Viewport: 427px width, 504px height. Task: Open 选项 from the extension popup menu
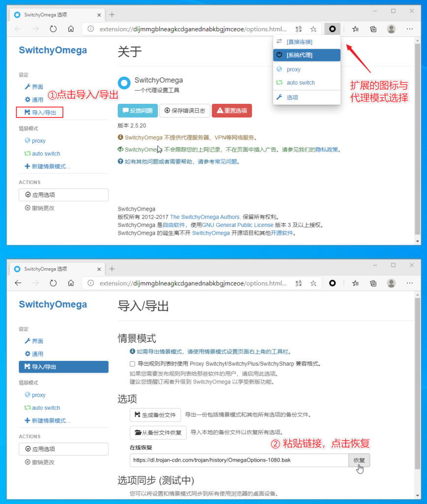(292, 97)
